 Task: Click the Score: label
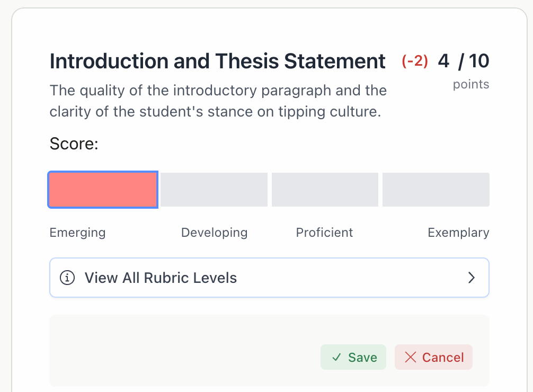74,144
